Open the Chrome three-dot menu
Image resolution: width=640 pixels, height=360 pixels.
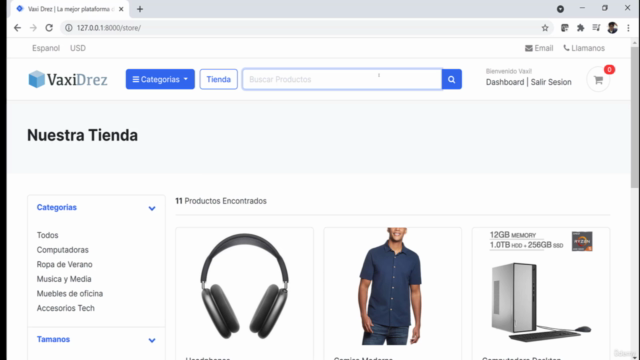628,28
